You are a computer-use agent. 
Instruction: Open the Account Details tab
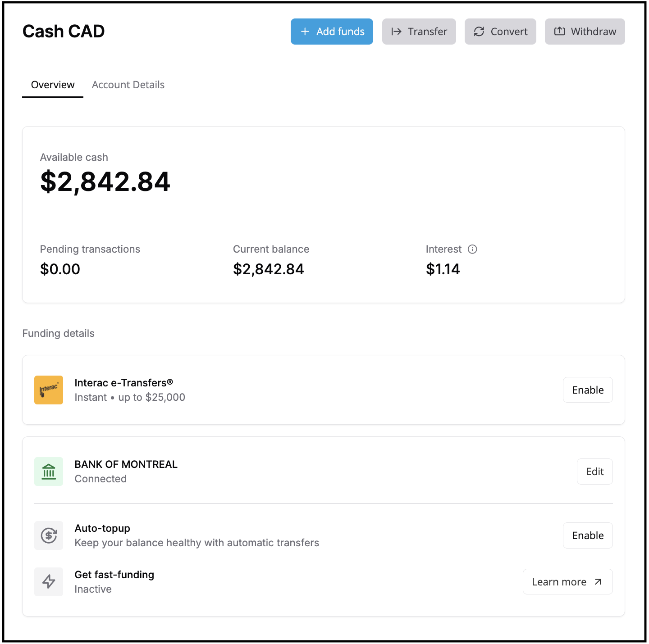128,85
